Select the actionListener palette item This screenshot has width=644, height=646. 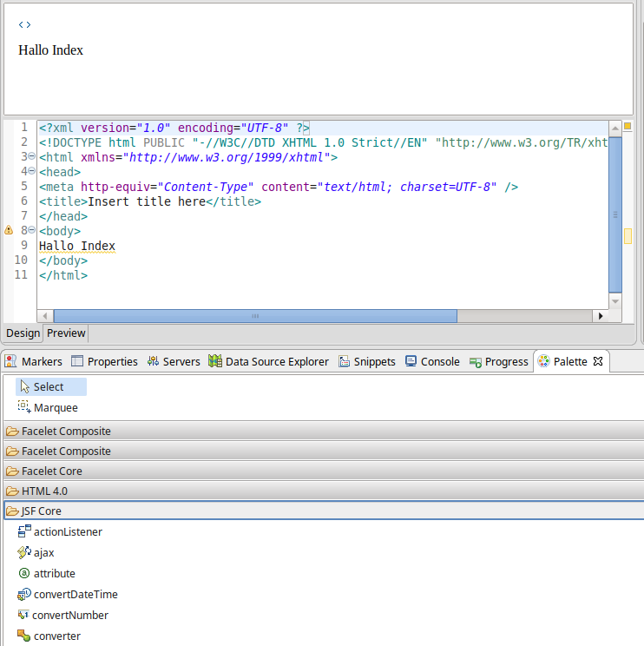point(67,531)
